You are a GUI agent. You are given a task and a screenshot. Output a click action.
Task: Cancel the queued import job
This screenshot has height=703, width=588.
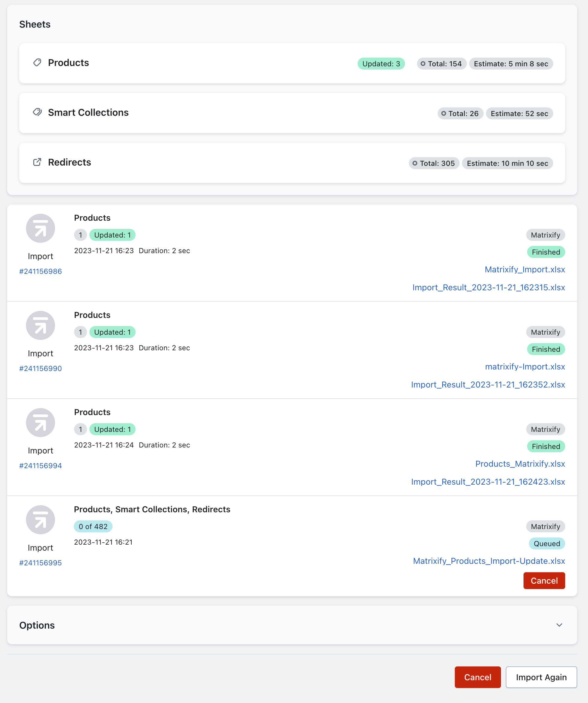pos(544,581)
